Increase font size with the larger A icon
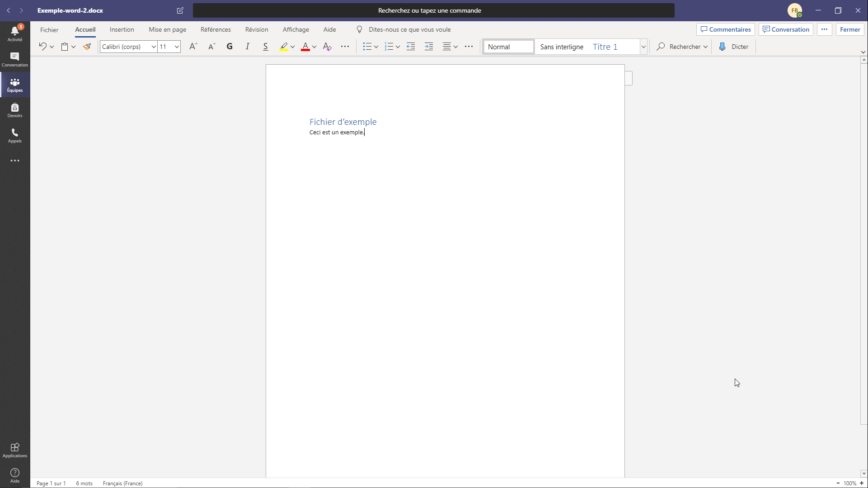 pyautogui.click(x=193, y=47)
